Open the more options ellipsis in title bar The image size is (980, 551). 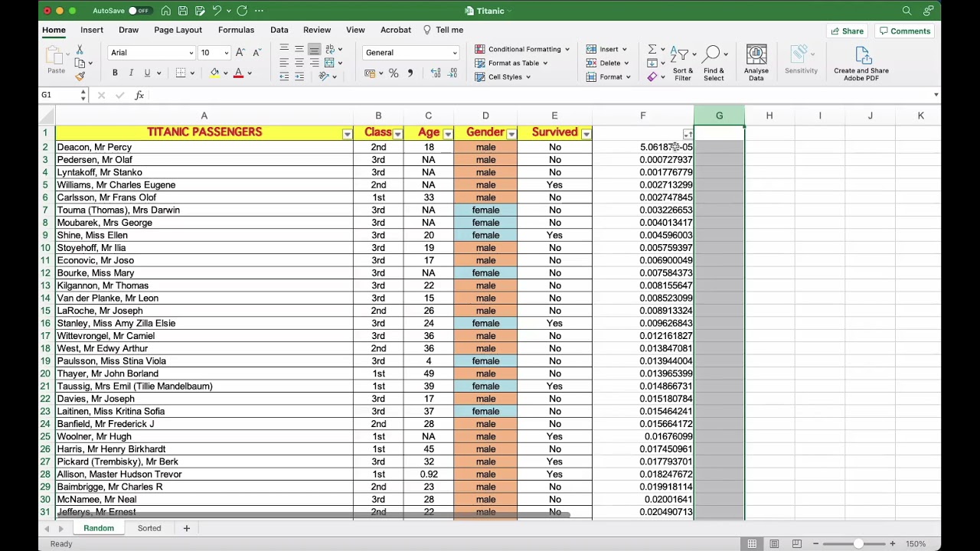coord(259,11)
